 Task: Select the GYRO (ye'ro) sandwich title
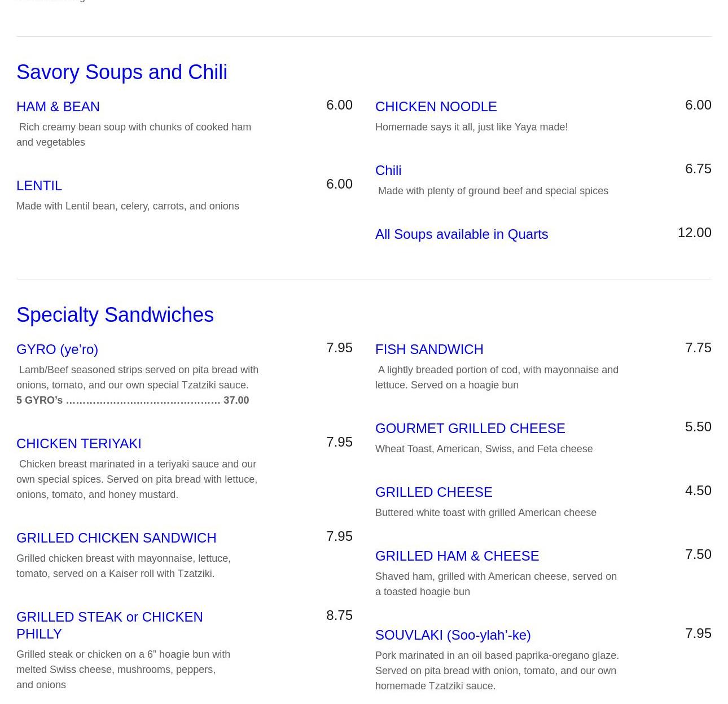click(57, 349)
